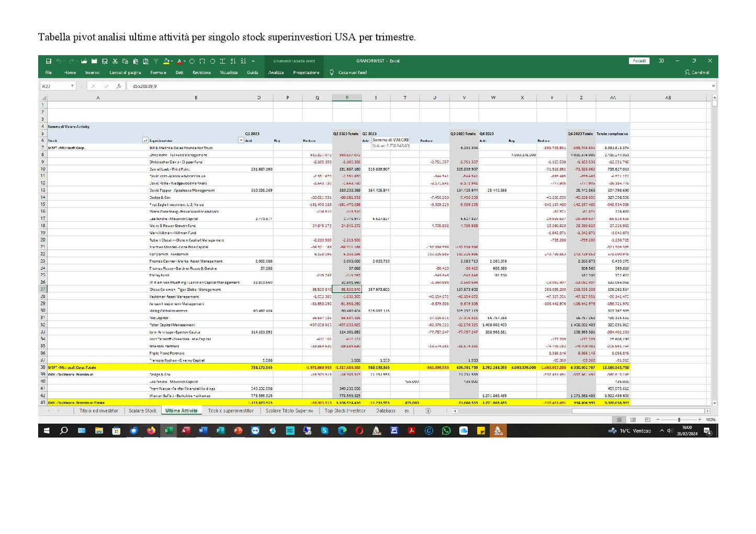Open the Stock field filter dropdown

pyautogui.click(x=145, y=140)
